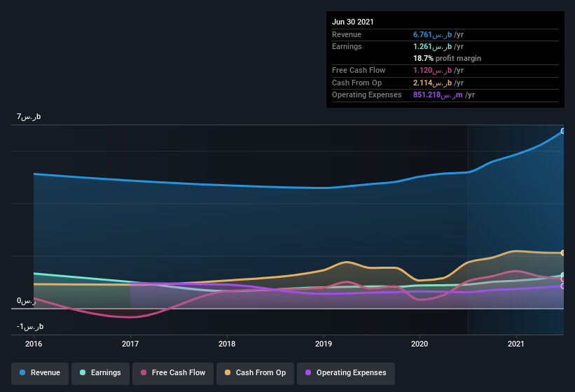Click the 7b y-axis label
Viewport: 575px width, 392px height.
point(29,116)
